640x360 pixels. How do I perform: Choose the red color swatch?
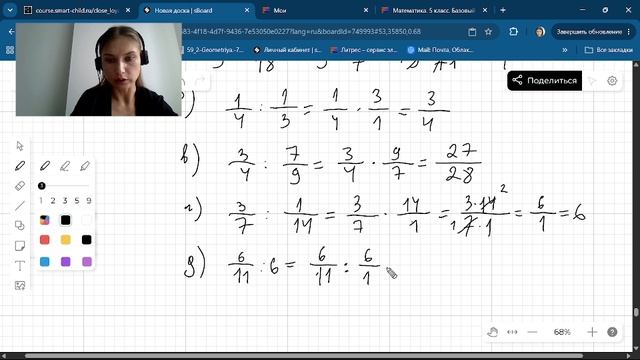click(x=45, y=240)
